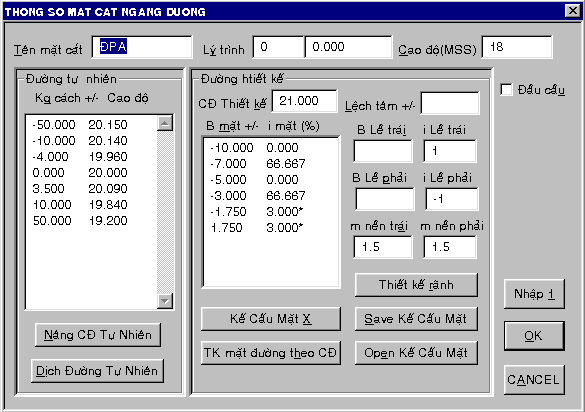Click the scroll down arrow in natural line list
The image size is (585, 412).
click(165, 301)
